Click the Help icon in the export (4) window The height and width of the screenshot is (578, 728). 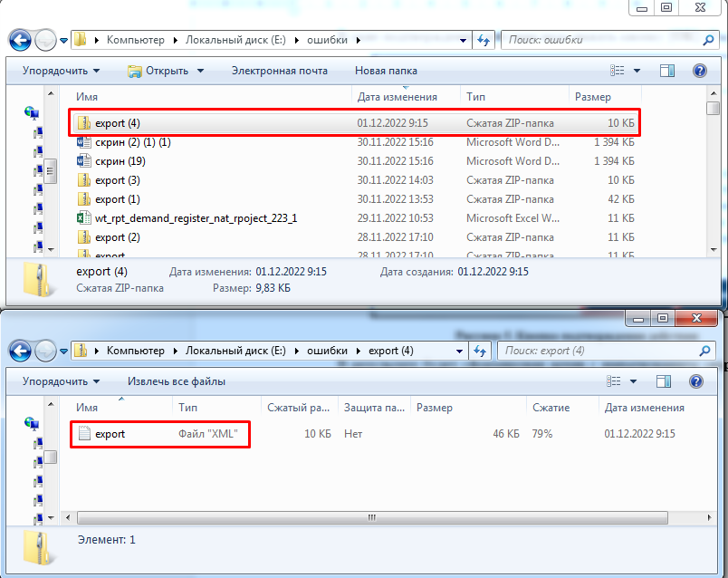(x=699, y=381)
